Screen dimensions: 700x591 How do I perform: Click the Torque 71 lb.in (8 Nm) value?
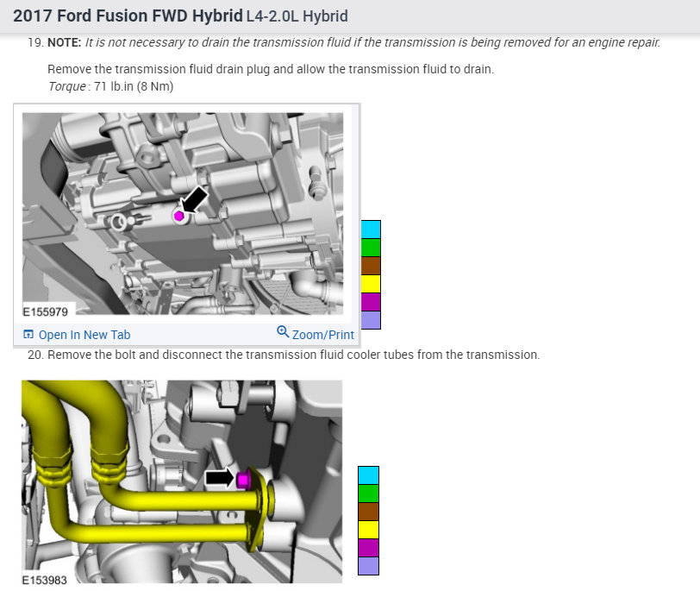[110, 86]
